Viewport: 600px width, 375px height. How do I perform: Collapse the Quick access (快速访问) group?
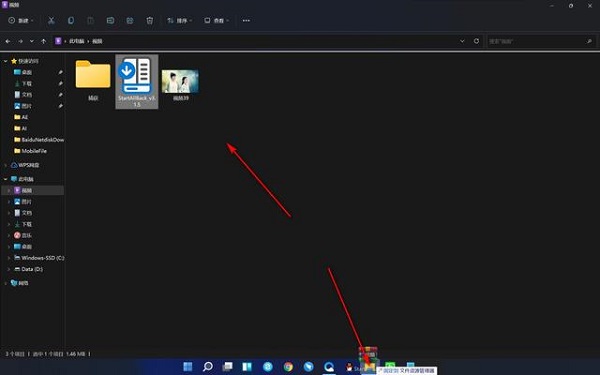[x=5, y=61]
